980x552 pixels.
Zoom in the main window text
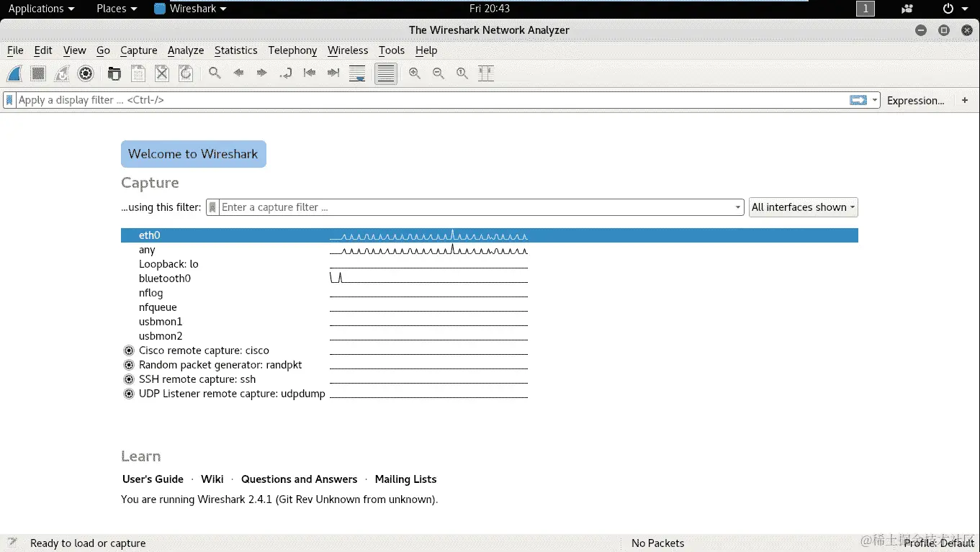415,73
